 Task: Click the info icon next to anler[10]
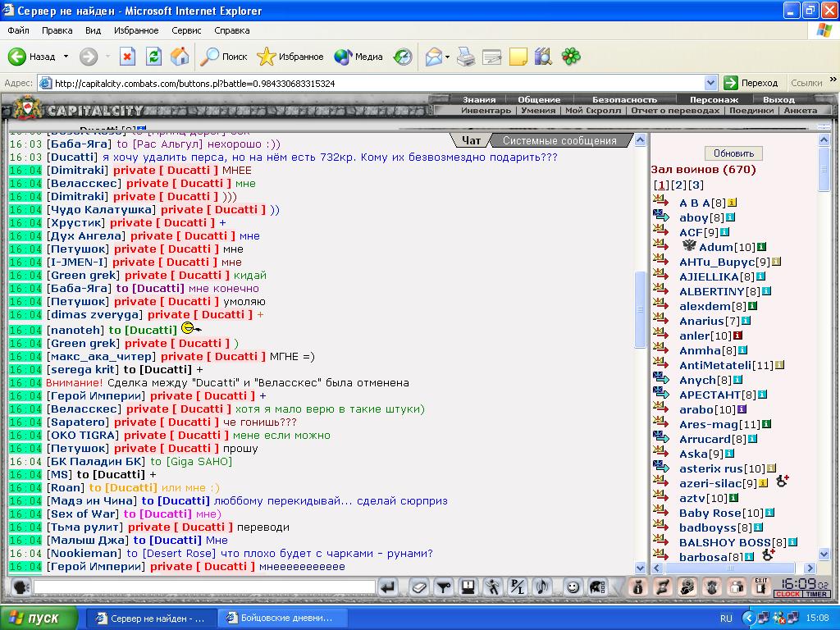pos(737,336)
